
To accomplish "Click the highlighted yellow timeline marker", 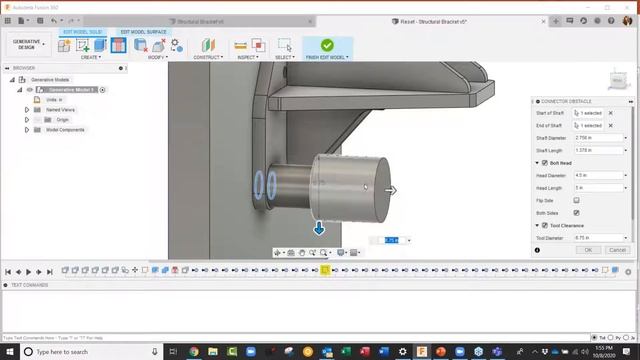I will point(325,270).
